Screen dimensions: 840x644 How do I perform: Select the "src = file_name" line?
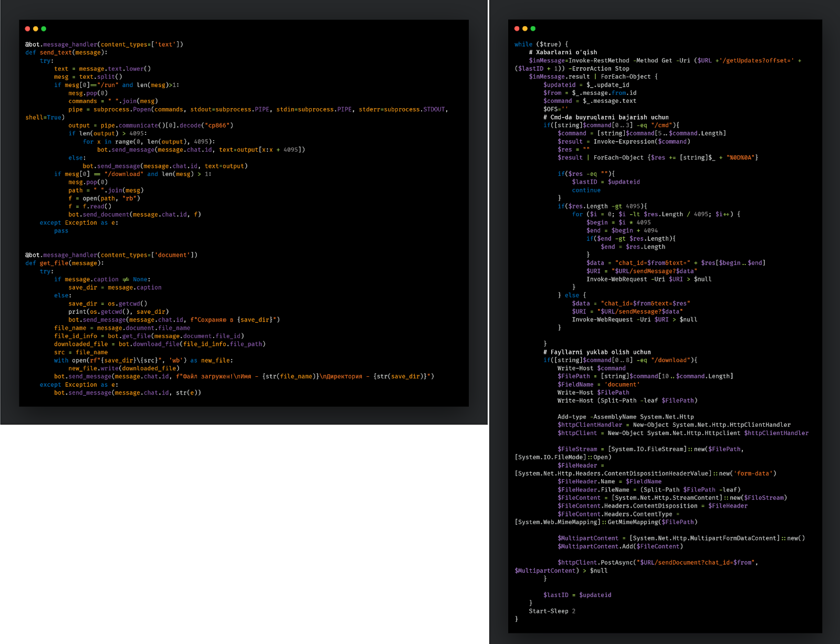point(81,352)
